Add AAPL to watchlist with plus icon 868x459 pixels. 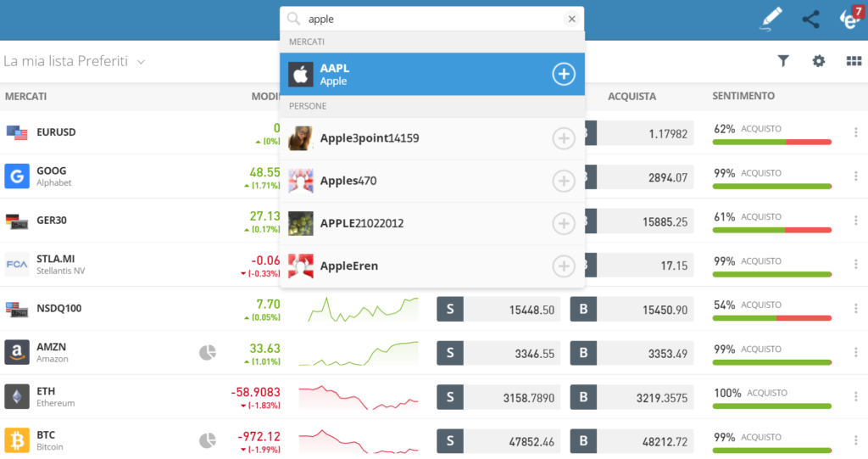(x=564, y=75)
